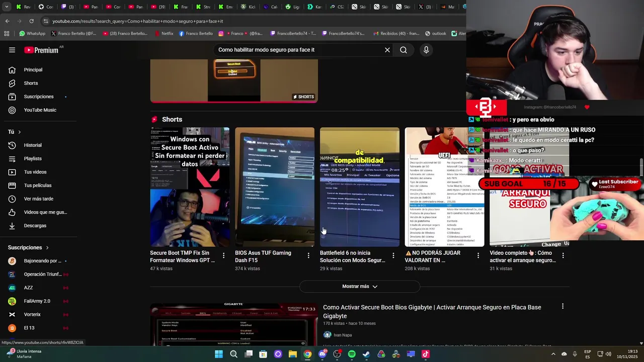Open the Lluvia intensa weather widget
Image resolution: width=644 pixels, height=362 pixels.
23,354
